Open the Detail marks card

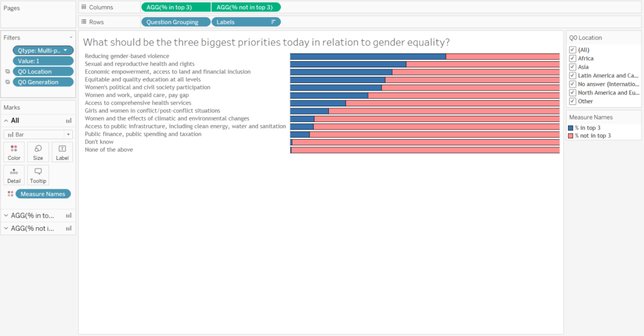14,174
